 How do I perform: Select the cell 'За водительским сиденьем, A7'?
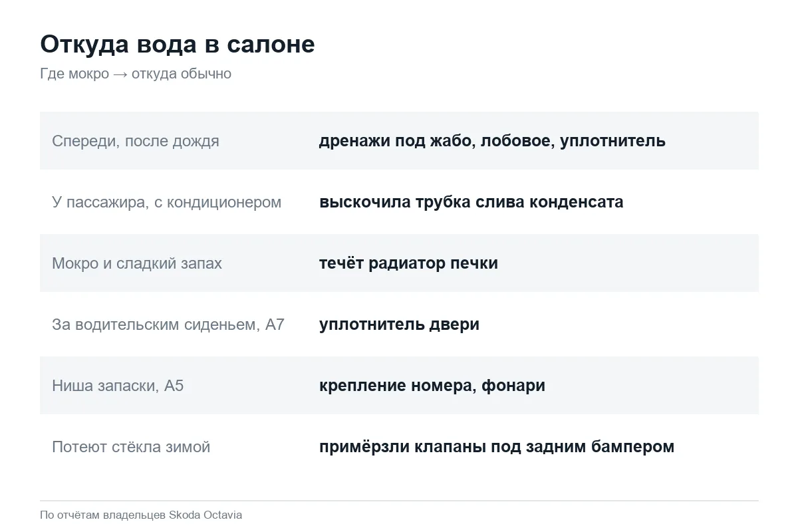(x=168, y=325)
